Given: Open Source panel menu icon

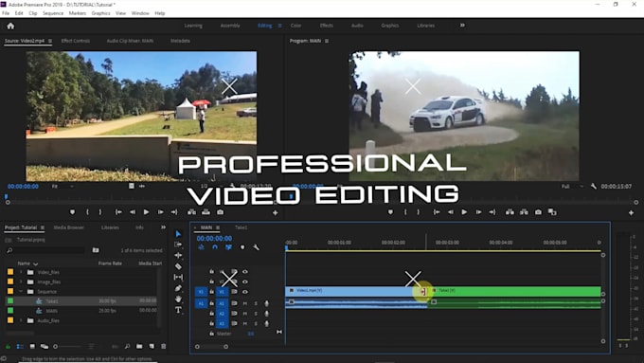Looking at the screenshot, I should point(50,41).
